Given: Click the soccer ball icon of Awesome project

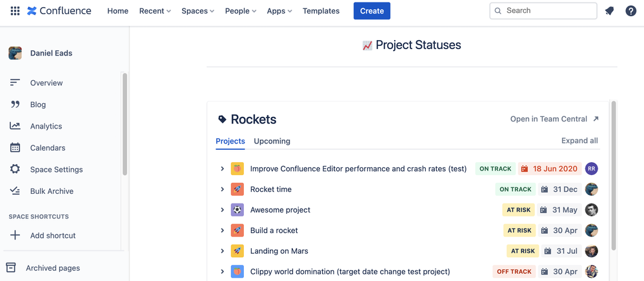Looking at the screenshot, I should (237, 210).
